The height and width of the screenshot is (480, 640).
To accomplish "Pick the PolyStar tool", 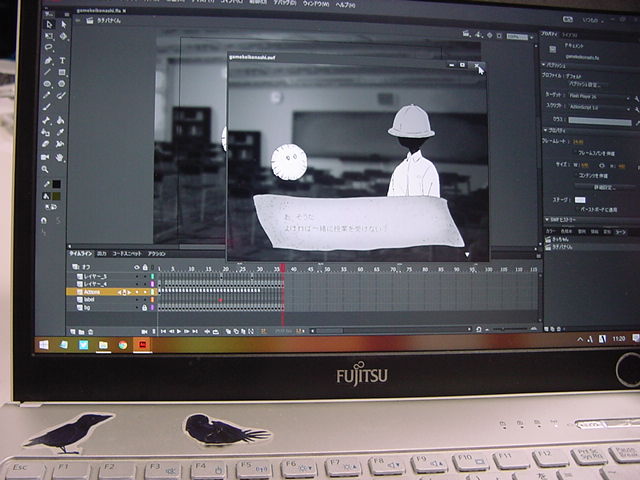I will click(62, 84).
